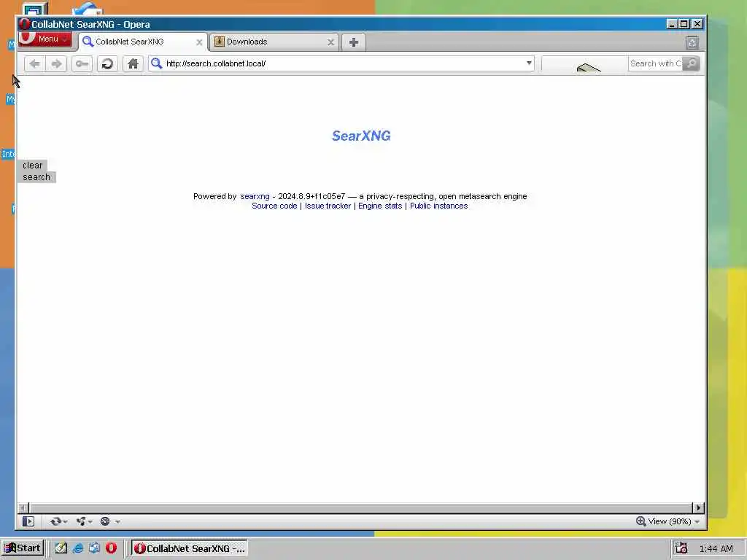Click the horizontal scrollbar left arrow
This screenshot has width=747, height=560.
click(23, 508)
